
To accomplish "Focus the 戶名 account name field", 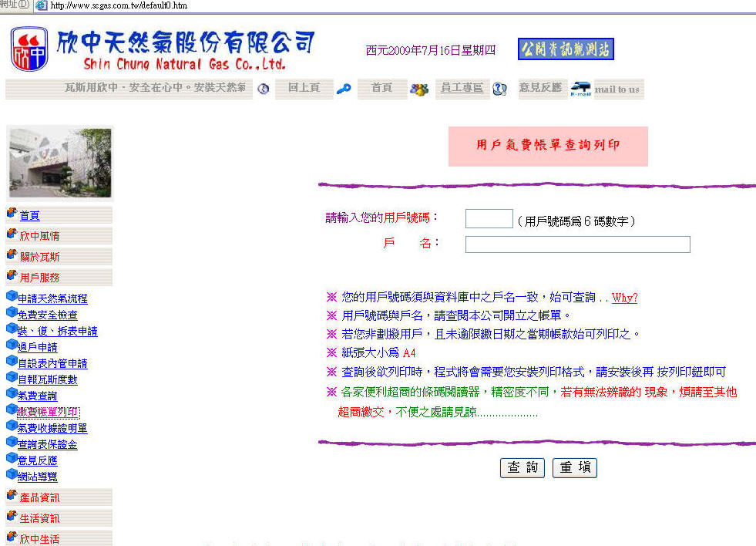I will click(577, 244).
